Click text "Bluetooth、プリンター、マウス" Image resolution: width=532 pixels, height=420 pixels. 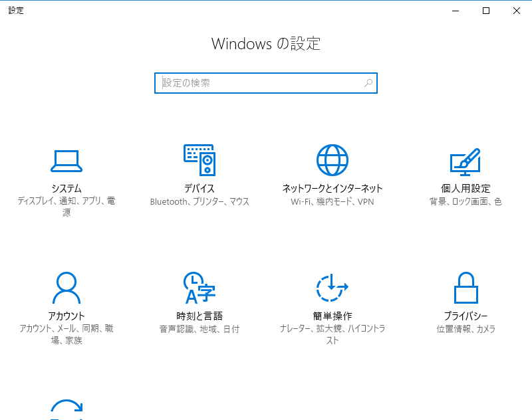coord(199,202)
